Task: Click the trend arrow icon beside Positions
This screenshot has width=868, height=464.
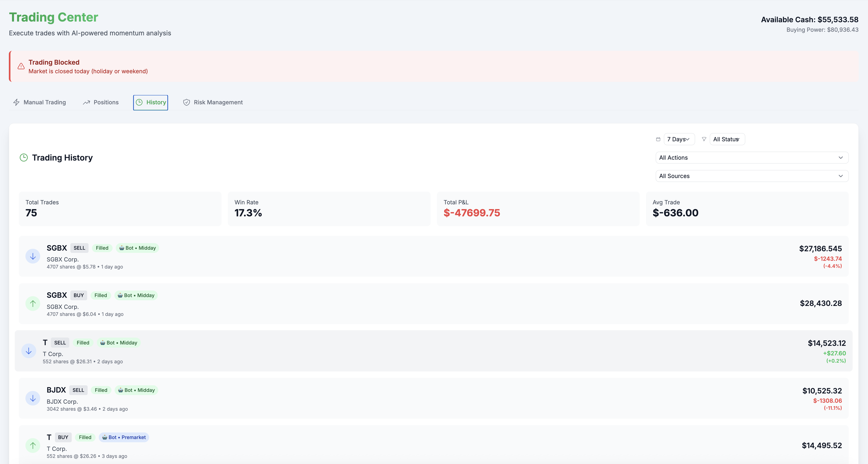Action: click(87, 102)
